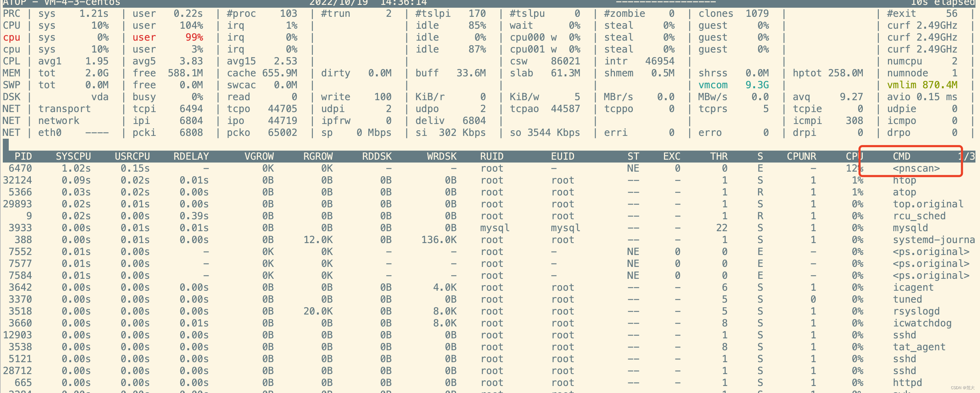Image resolution: width=980 pixels, height=393 pixels.
Task: Select the httpd command entry
Action: tap(908, 382)
